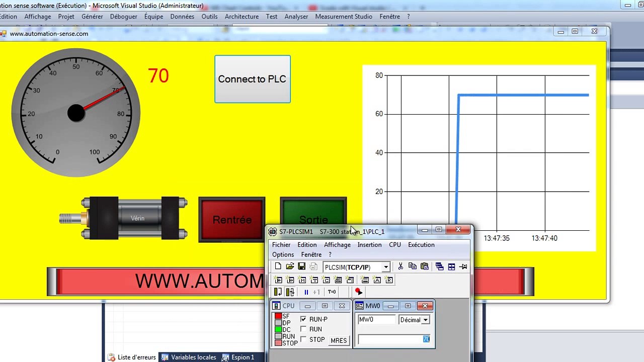
Task: Insert an input variable window
Action: point(278,280)
